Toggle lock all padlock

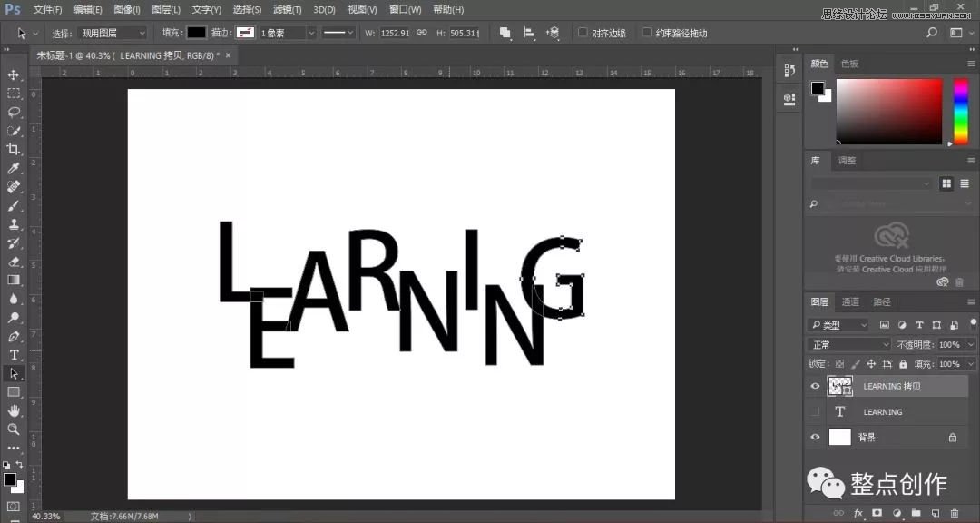903,364
